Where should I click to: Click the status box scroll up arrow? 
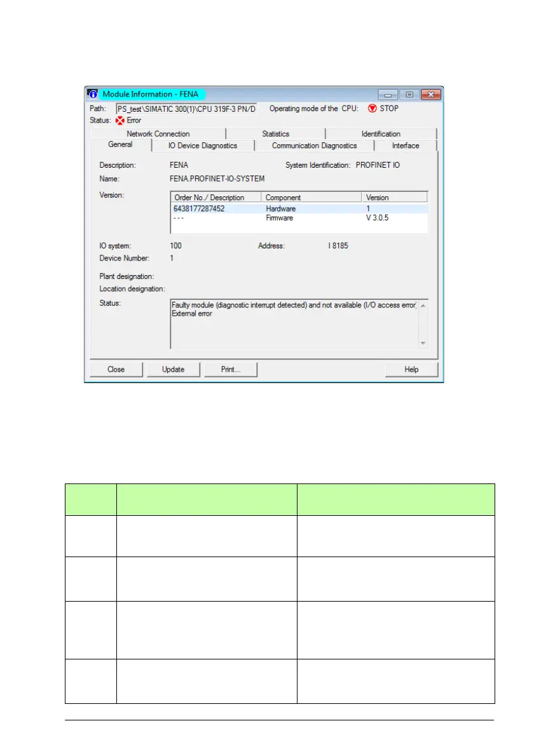(x=423, y=306)
